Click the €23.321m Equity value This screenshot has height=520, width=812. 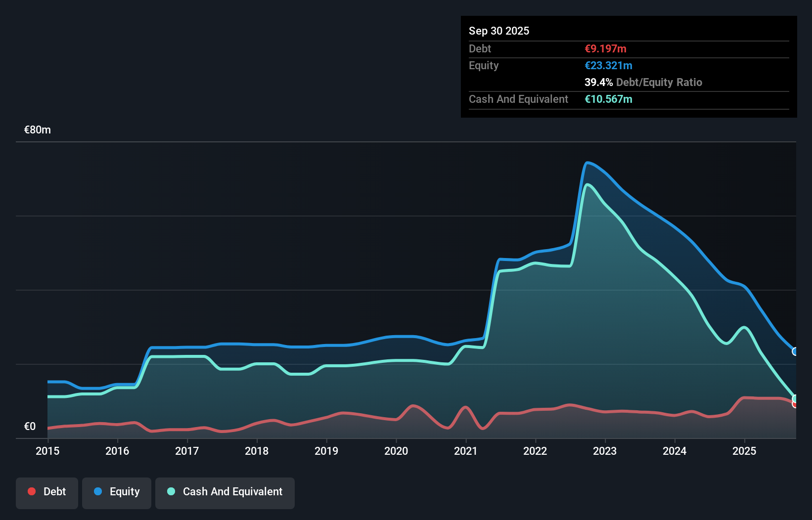[608, 65]
